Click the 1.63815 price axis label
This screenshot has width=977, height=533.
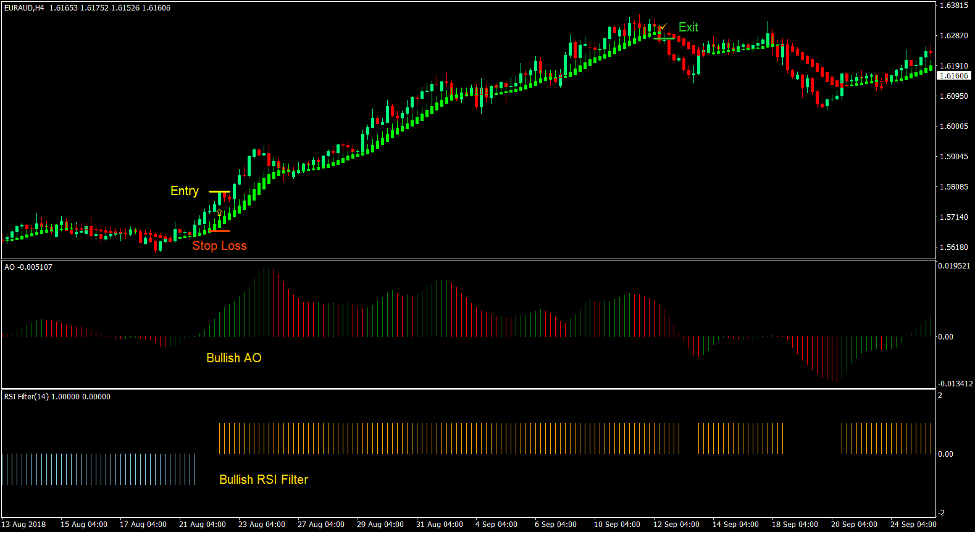coord(955,6)
